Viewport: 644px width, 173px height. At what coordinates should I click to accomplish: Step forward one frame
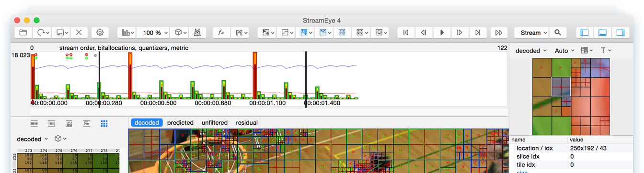click(460, 32)
